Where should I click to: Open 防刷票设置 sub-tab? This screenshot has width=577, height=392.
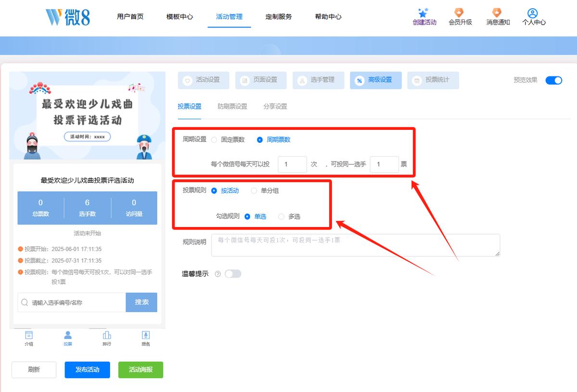pyautogui.click(x=232, y=106)
